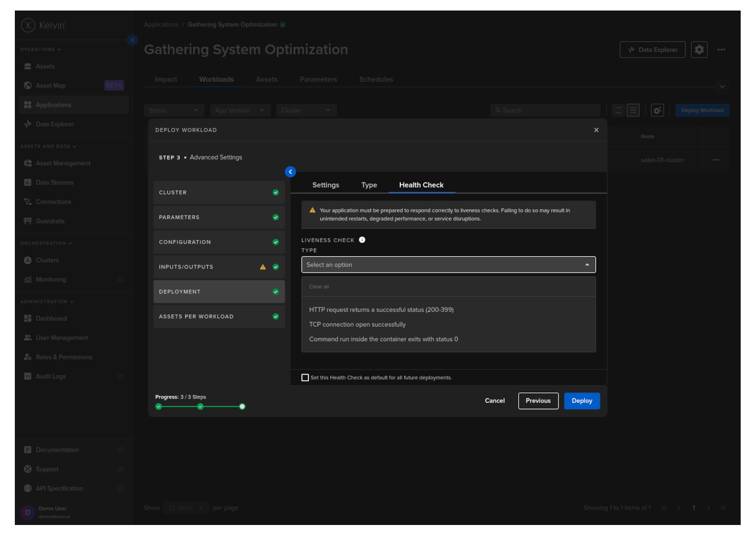The image size is (756, 536).
Task: Open the Type tab
Action: tap(369, 185)
